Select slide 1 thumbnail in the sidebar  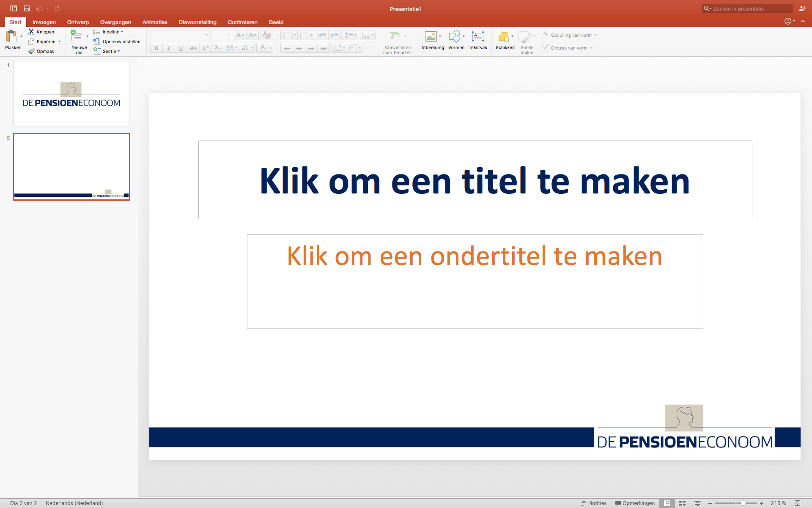tap(71, 94)
